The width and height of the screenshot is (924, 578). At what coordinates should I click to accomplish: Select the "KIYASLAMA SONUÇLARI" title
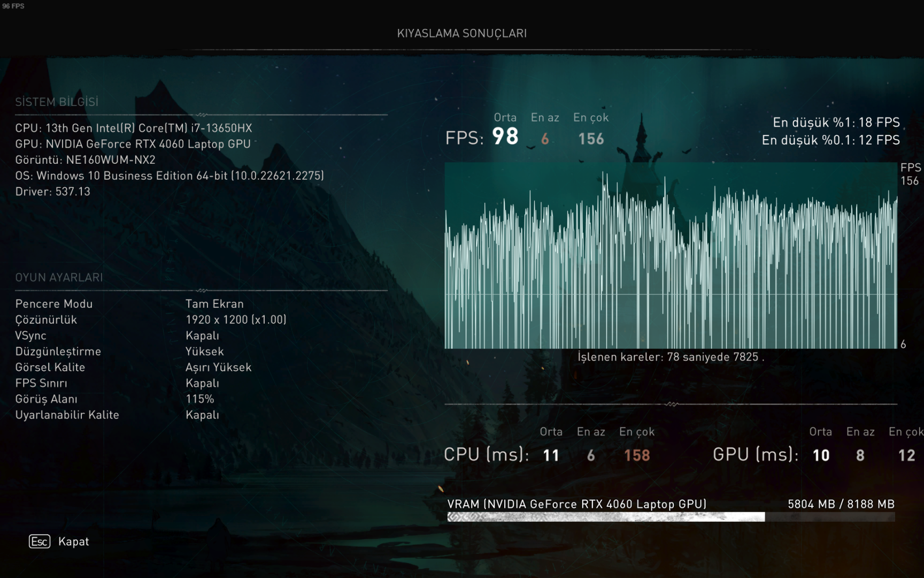(x=462, y=33)
